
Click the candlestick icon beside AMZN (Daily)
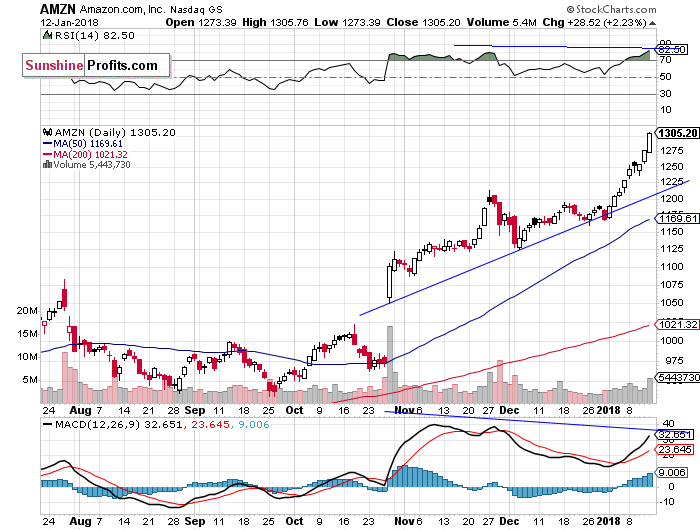point(47,132)
